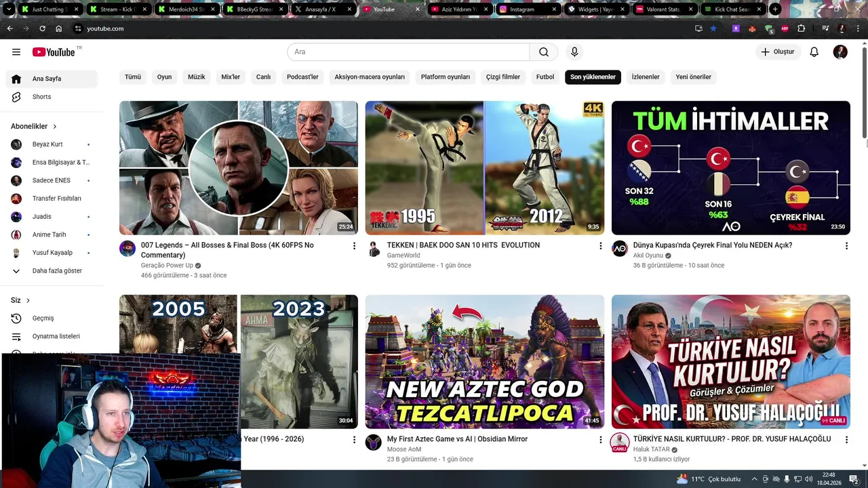This screenshot has width=868, height=488.
Task: Select the Canlı filter chip
Action: [263, 77]
